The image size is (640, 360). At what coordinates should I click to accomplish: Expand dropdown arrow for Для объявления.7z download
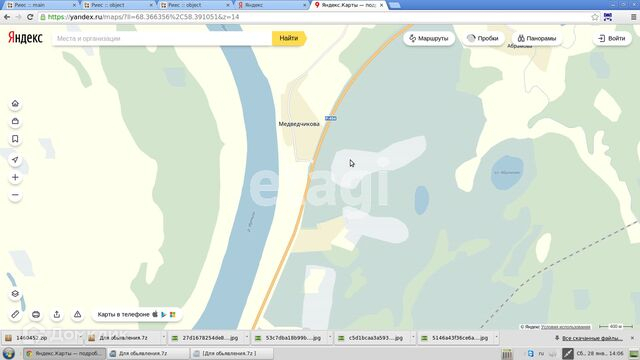tap(164, 338)
